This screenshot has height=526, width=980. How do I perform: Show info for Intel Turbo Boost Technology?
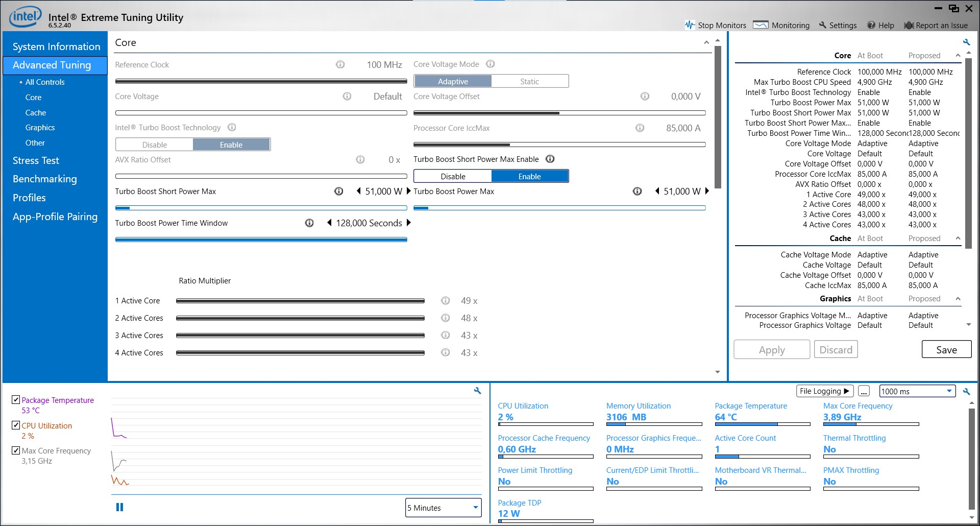tap(232, 127)
